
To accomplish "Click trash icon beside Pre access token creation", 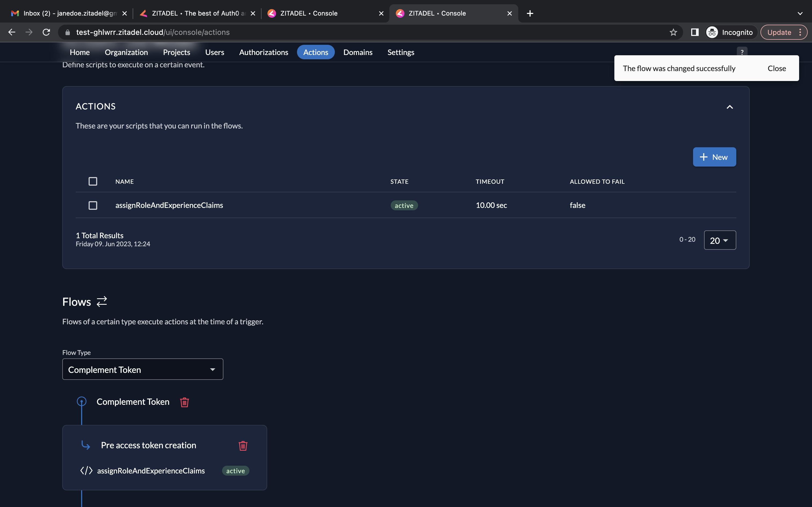I will (243, 446).
